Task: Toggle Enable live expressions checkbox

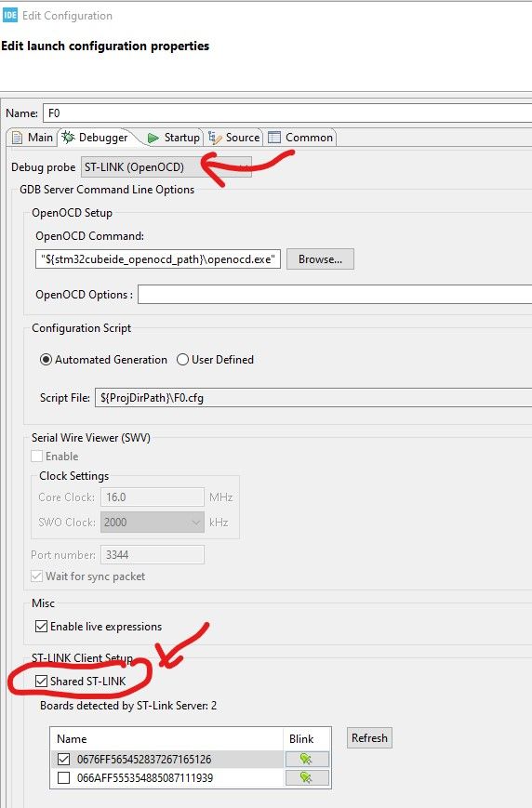Action: click(41, 626)
